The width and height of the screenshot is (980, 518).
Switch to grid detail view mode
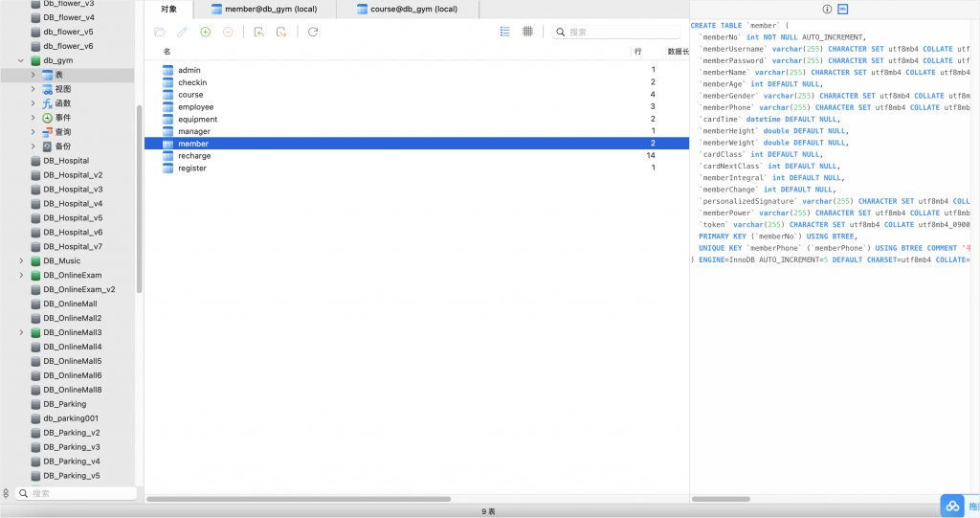[x=527, y=32]
